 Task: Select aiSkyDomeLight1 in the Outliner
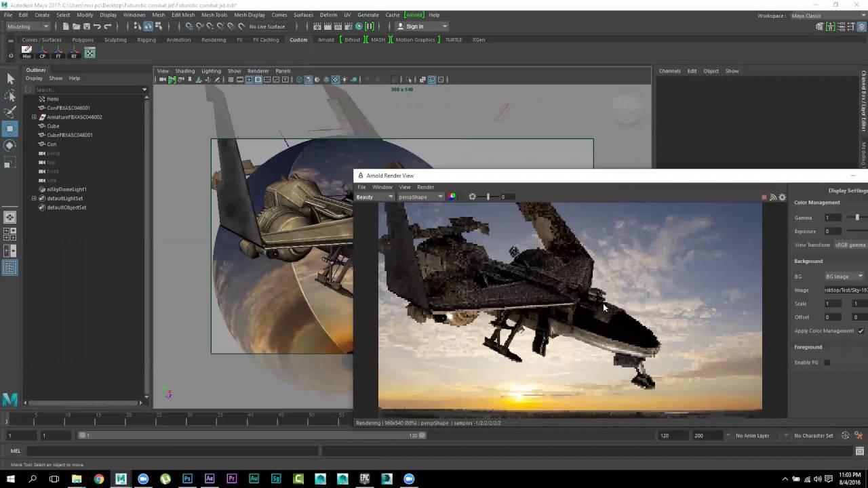pos(66,189)
